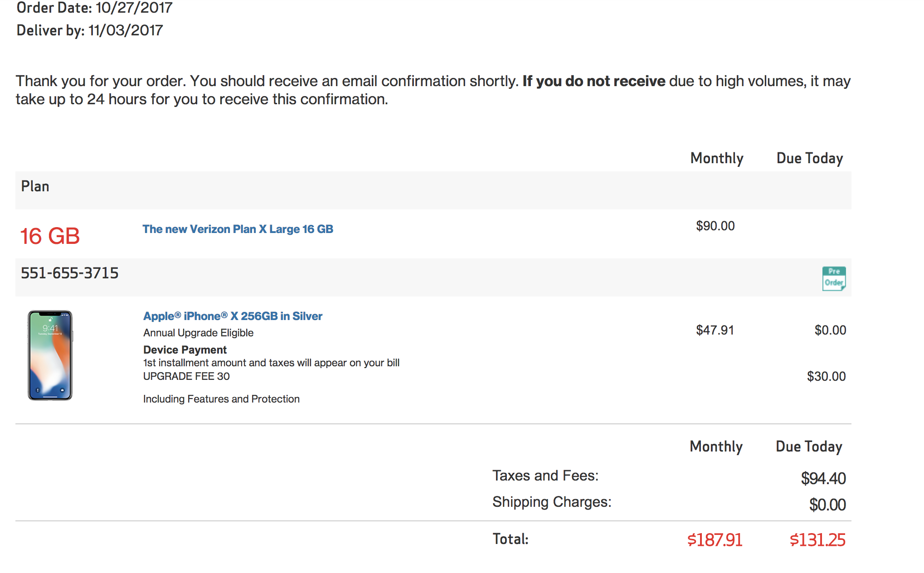The height and width of the screenshot is (573, 924).
Task: Click the Order Date 10/27/2017 text
Action: pyautogui.click(x=94, y=8)
